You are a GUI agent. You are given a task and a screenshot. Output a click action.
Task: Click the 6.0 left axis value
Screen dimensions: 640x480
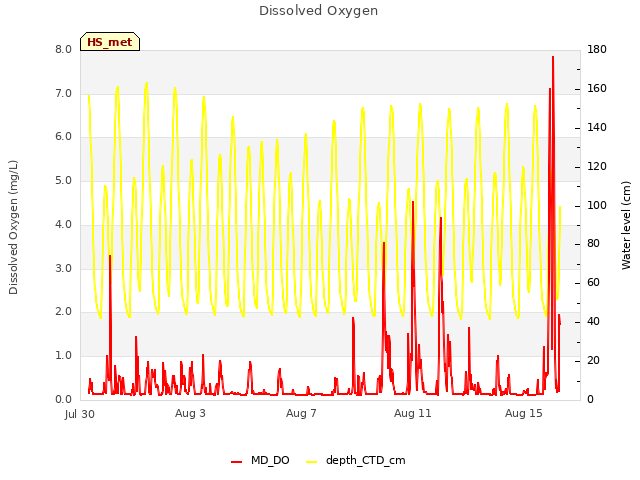point(63,137)
